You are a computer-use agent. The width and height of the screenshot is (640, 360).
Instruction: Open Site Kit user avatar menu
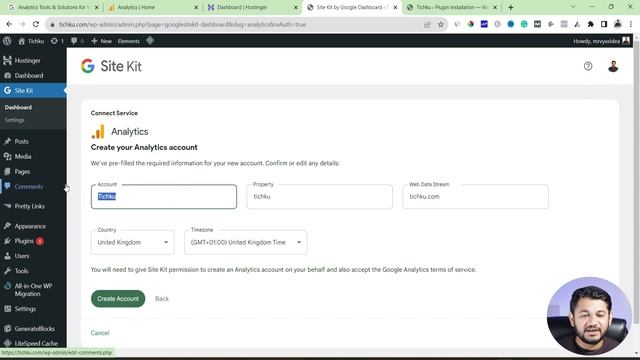point(613,66)
